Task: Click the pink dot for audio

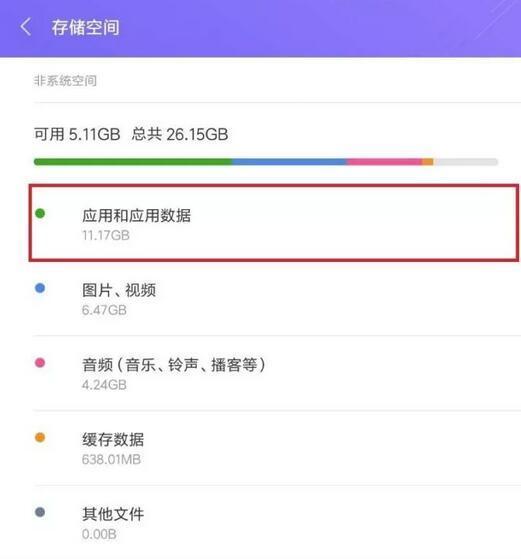Action: [x=40, y=363]
